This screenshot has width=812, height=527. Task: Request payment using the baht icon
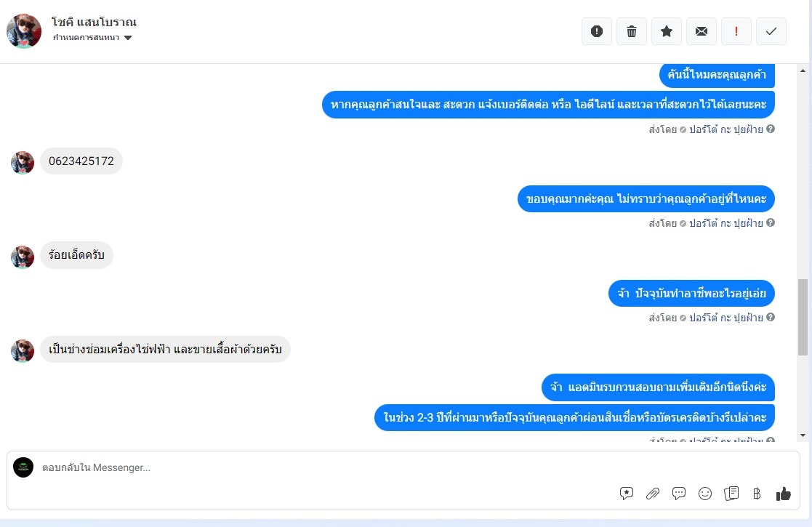757,494
